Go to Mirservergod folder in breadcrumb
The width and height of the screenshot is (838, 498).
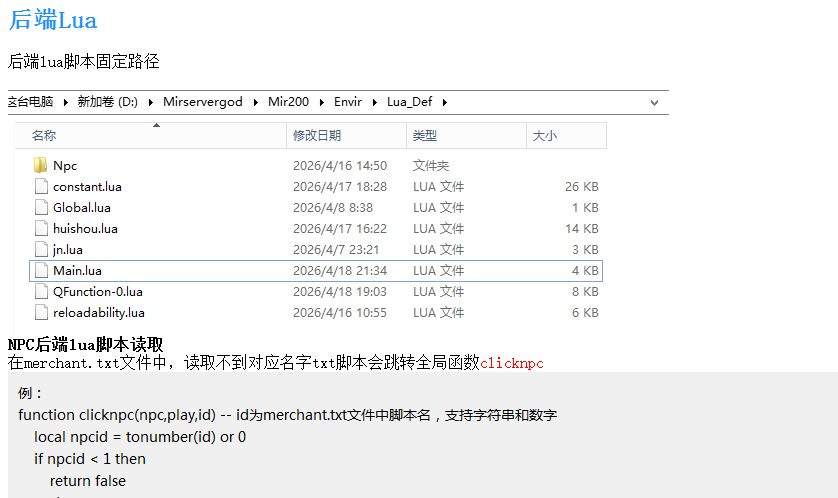(203, 102)
